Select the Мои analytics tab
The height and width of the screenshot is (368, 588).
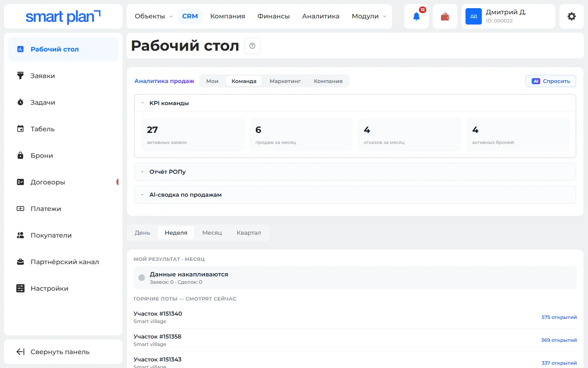coord(212,81)
